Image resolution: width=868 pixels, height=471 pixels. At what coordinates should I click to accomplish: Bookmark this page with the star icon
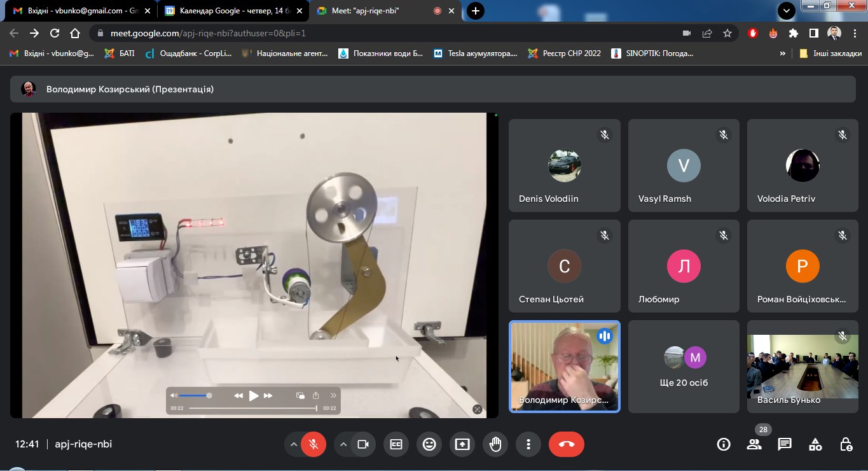tap(727, 33)
